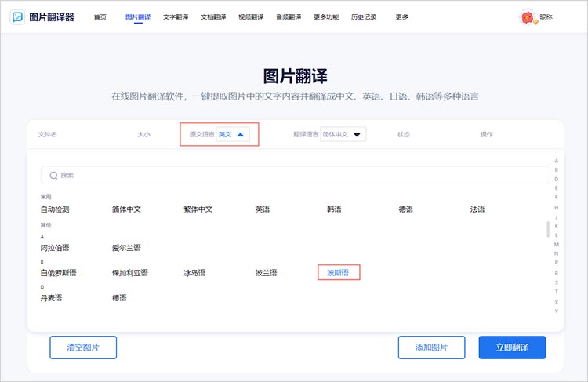Image resolution: width=588 pixels, height=382 pixels.
Task: Click the search magnifier icon
Action: [x=53, y=175]
